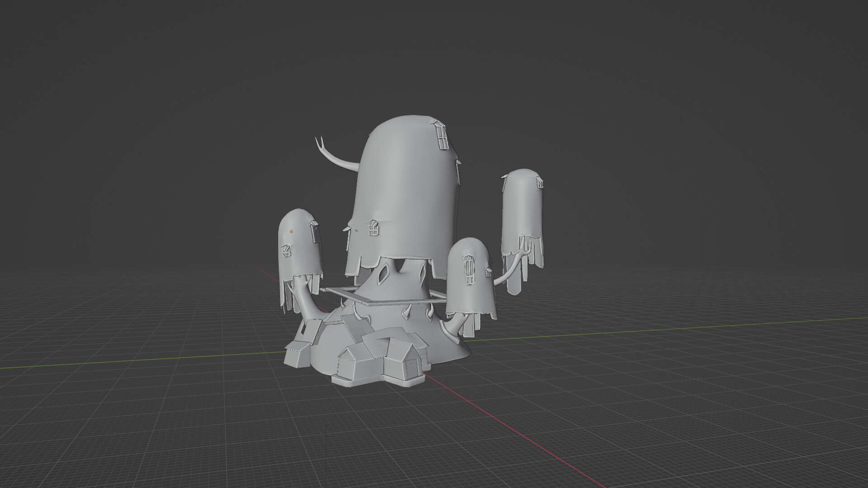Select the arched window on the front pod
This screenshot has height=488, width=868.
[x=469, y=270]
